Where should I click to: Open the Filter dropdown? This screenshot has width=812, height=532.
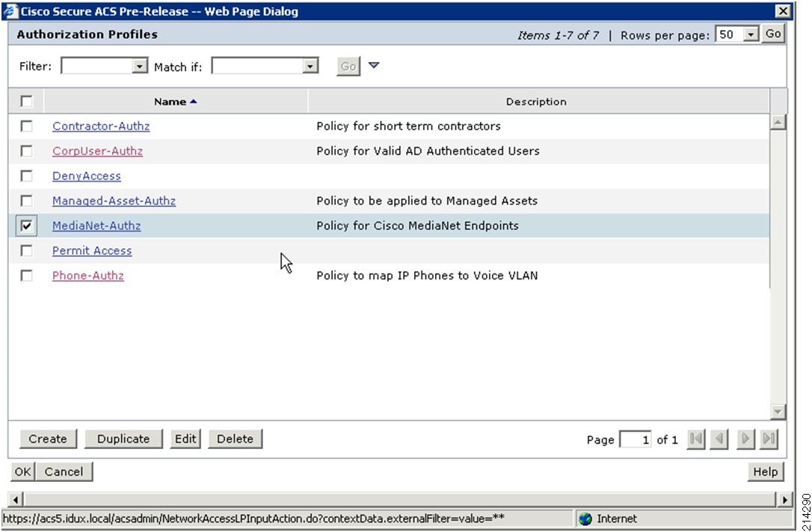[105, 66]
